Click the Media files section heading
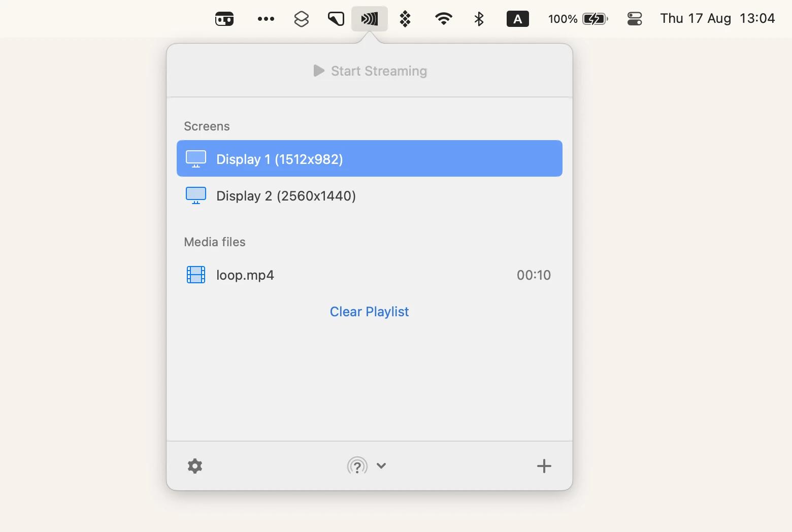 click(x=215, y=242)
